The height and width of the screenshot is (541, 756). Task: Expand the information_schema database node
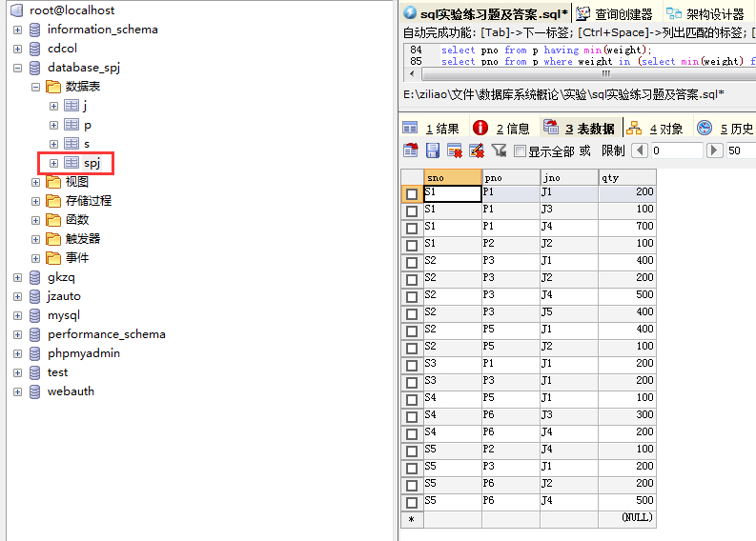coord(17,30)
